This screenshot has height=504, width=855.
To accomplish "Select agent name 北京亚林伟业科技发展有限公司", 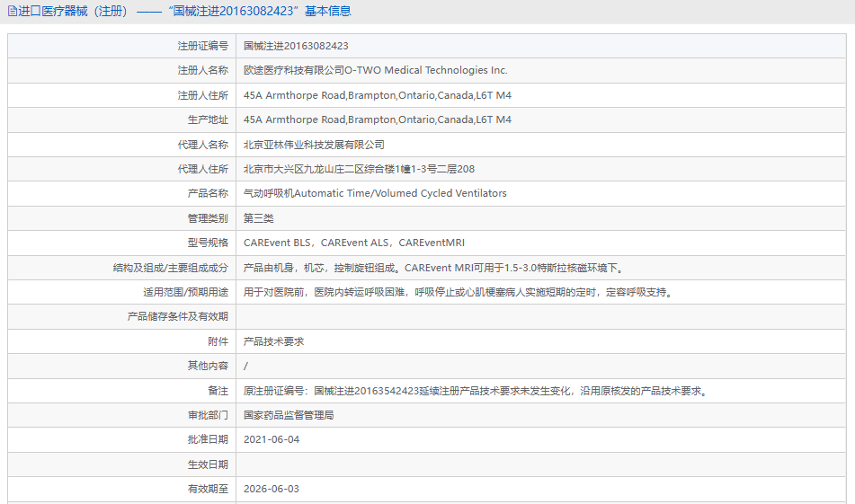I will tap(314, 145).
